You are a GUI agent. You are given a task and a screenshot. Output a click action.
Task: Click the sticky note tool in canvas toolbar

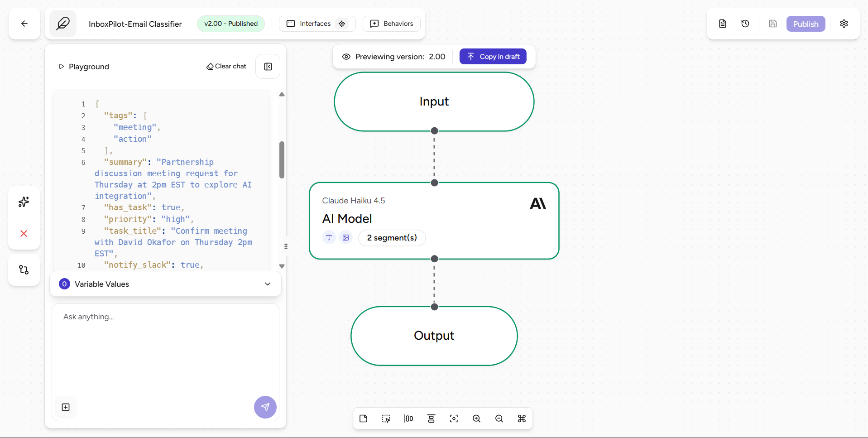click(364, 419)
